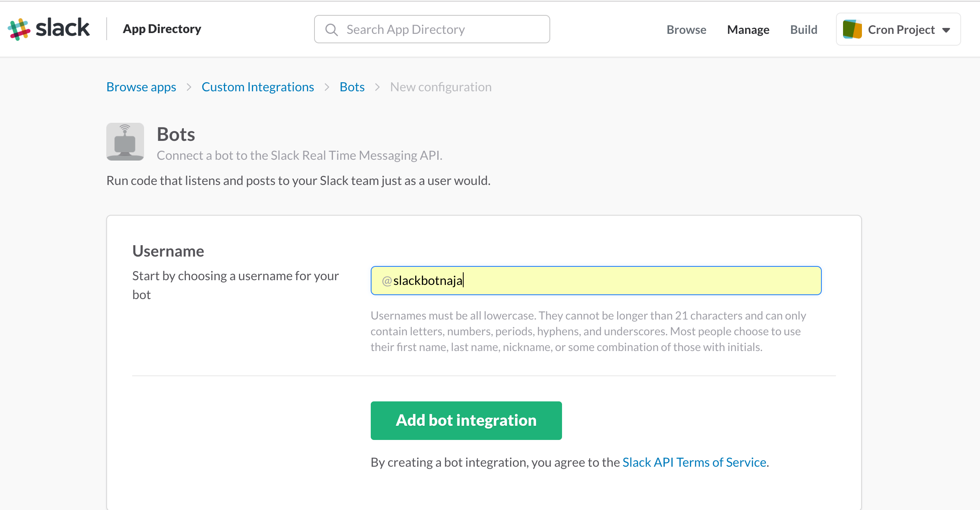Click the chevron after Custom Integrations

point(327,87)
